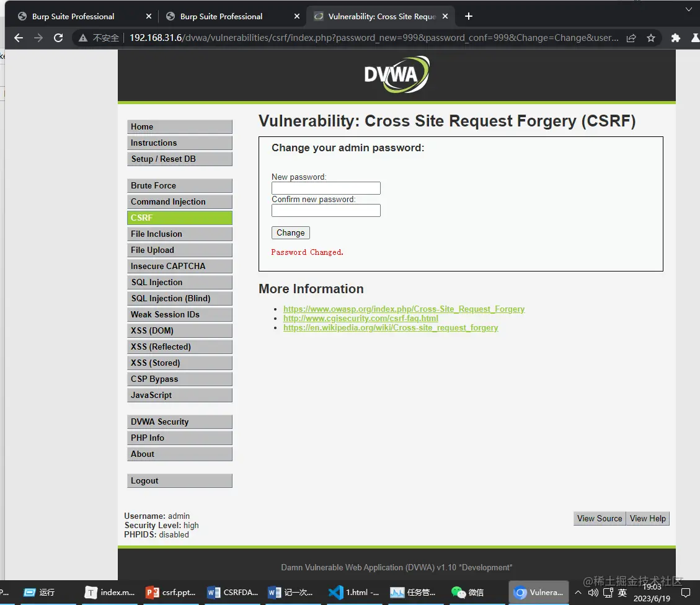Open XSS (Stored) page
Viewport: 700px width, 605px height.
179,363
